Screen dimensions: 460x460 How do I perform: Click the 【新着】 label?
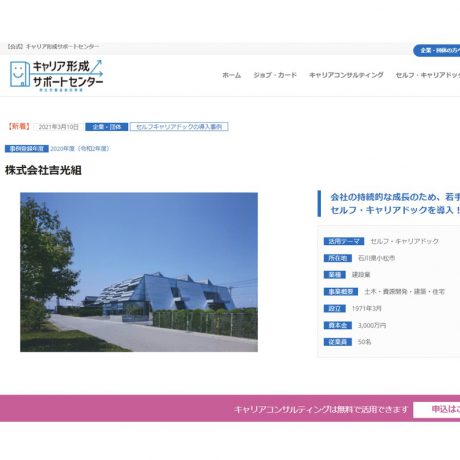click(19, 127)
